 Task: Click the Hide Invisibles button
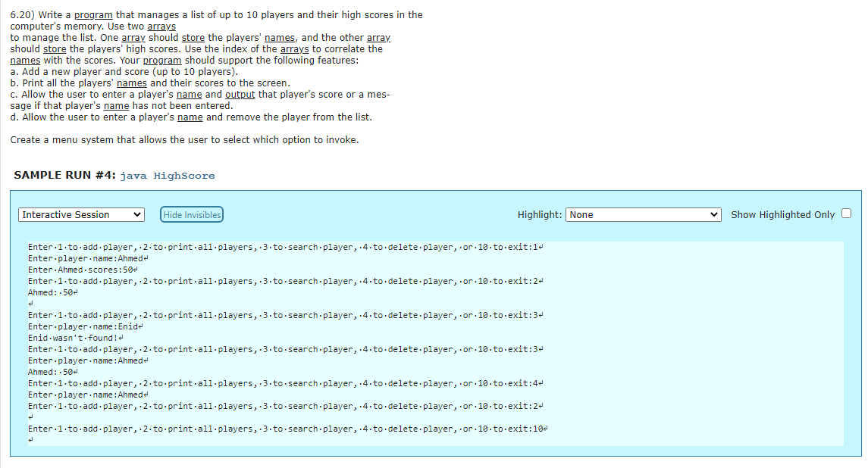(191, 214)
